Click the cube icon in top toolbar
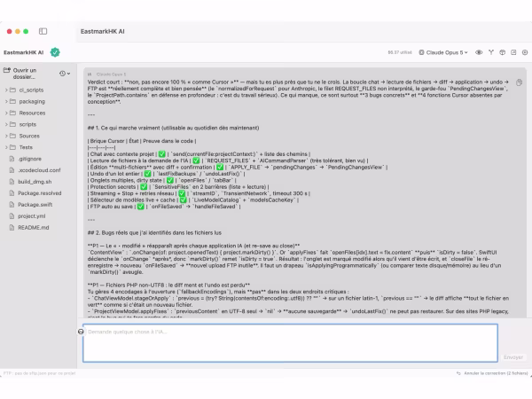The height and width of the screenshot is (399, 532). click(x=503, y=52)
